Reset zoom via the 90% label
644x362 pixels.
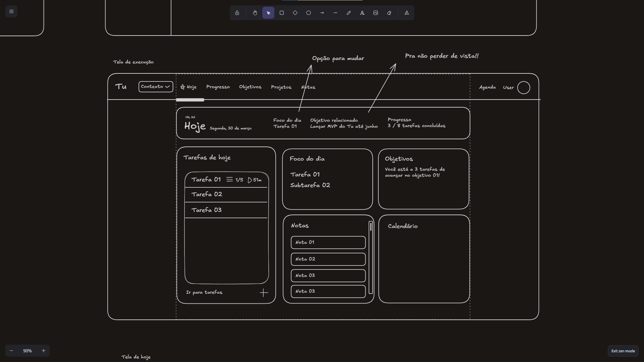point(28,351)
